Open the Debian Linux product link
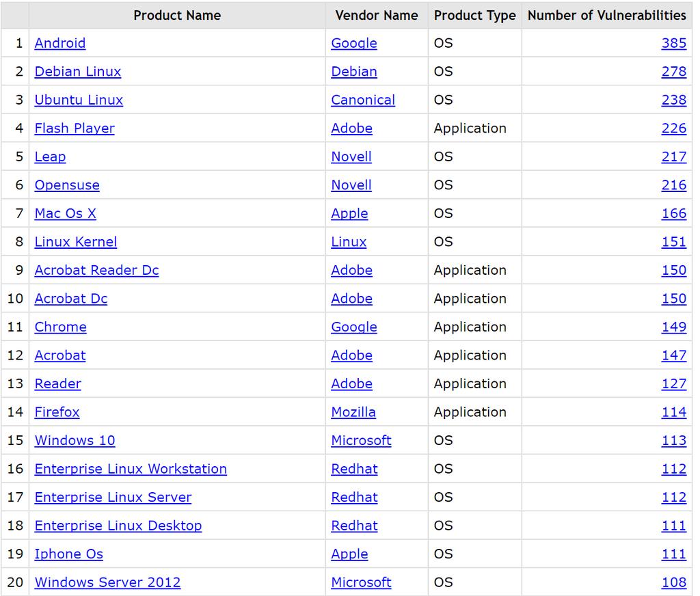This screenshot has width=700, height=596. 78,72
